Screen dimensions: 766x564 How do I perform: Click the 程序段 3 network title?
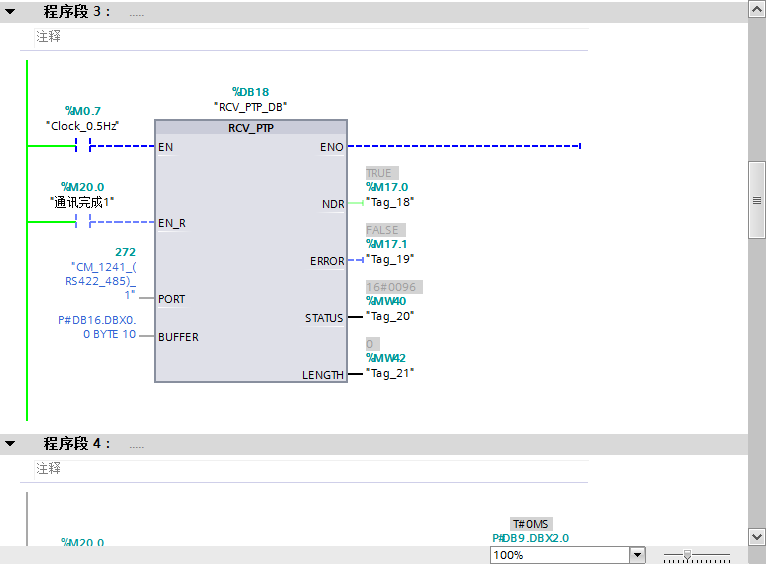[x=77, y=12]
